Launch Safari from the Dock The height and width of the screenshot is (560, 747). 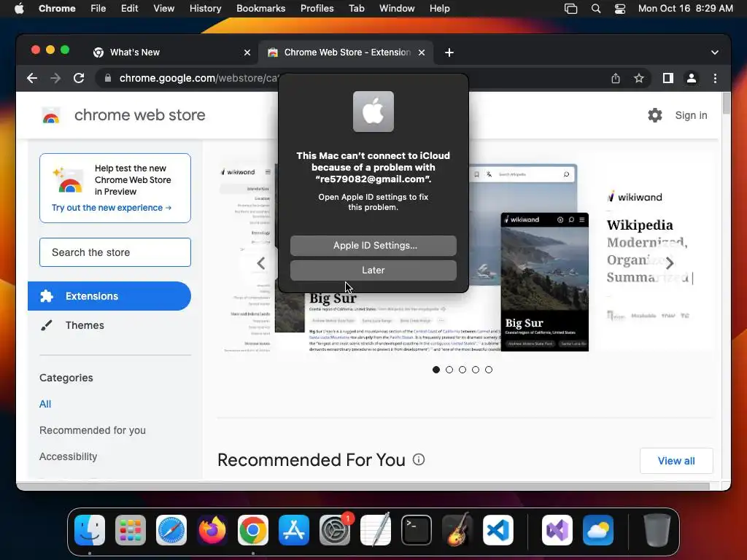pyautogui.click(x=171, y=530)
